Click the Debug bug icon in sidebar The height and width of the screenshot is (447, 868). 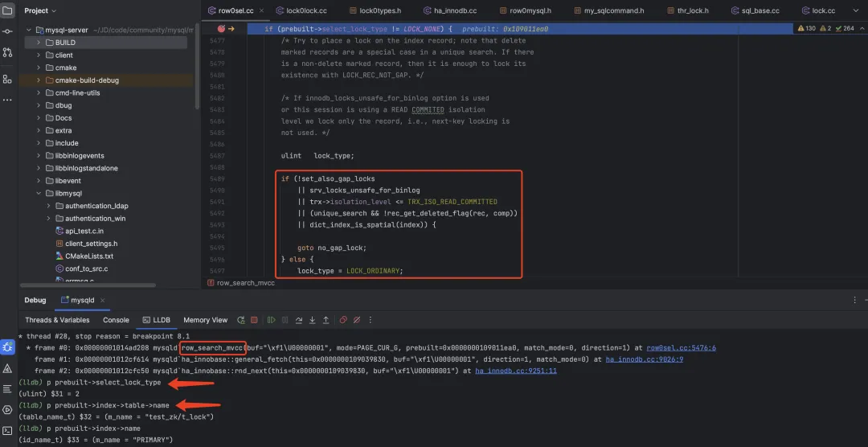pos(8,347)
